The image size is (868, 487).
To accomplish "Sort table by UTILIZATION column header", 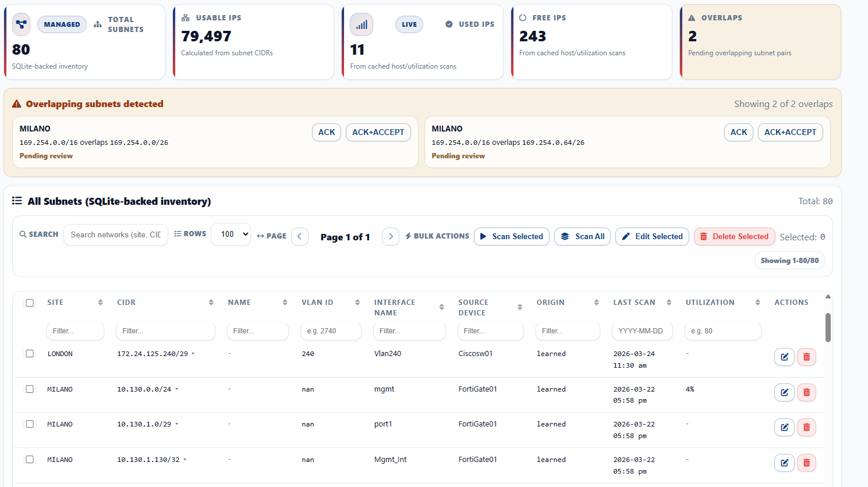I will (x=710, y=303).
